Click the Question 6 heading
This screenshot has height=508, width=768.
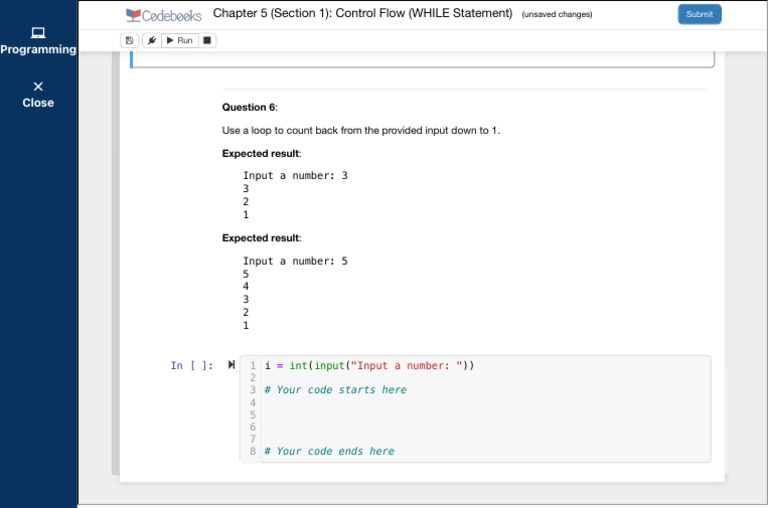tap(250, 107)
